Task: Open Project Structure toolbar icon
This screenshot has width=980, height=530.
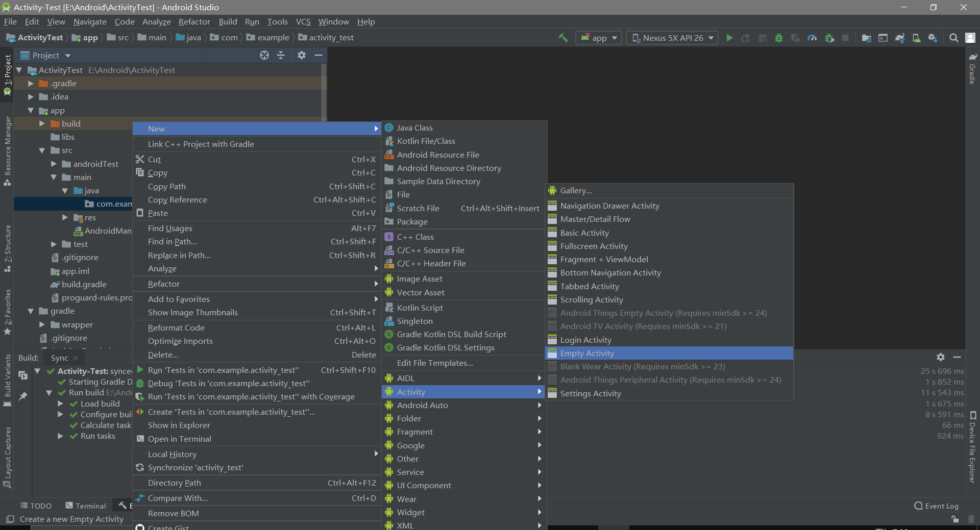Action: 866,38
